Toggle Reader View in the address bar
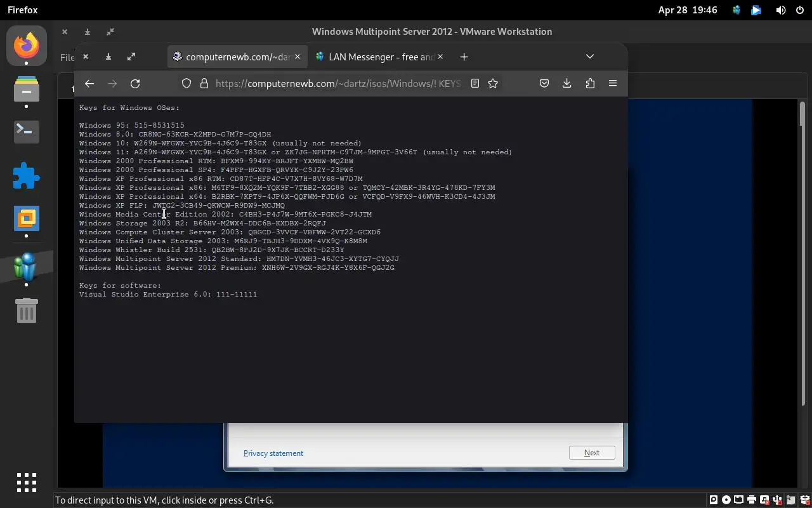 coord(475,83)
